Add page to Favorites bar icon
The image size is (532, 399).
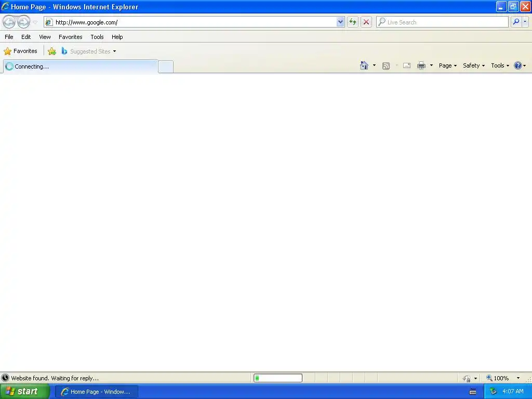52,51
